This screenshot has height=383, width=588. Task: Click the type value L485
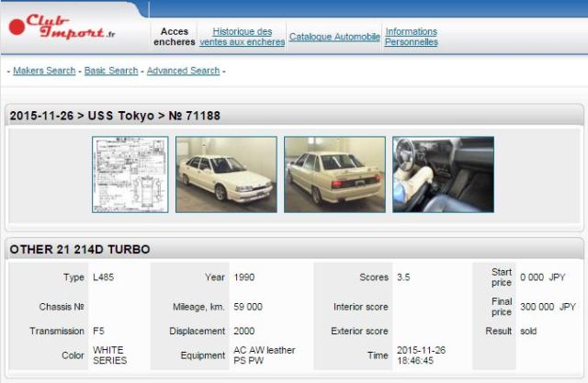point(103,276)
